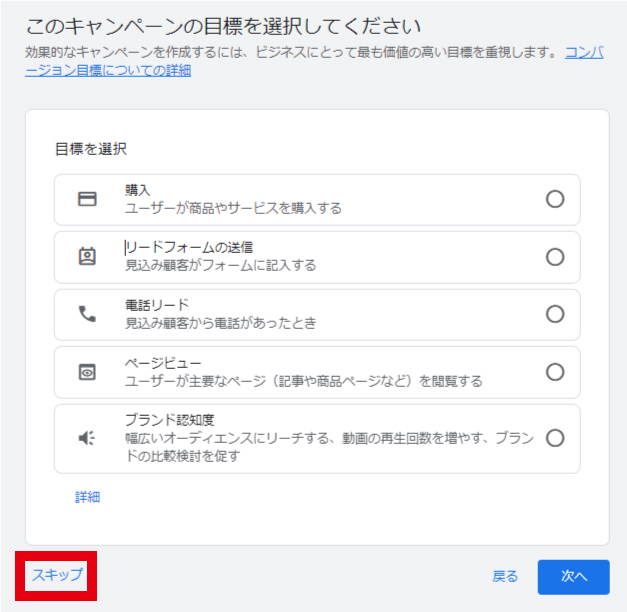Viewport: 627px width, 612px height.
Task: Pick the ページビュー radio button
Action: pos(555,372)
